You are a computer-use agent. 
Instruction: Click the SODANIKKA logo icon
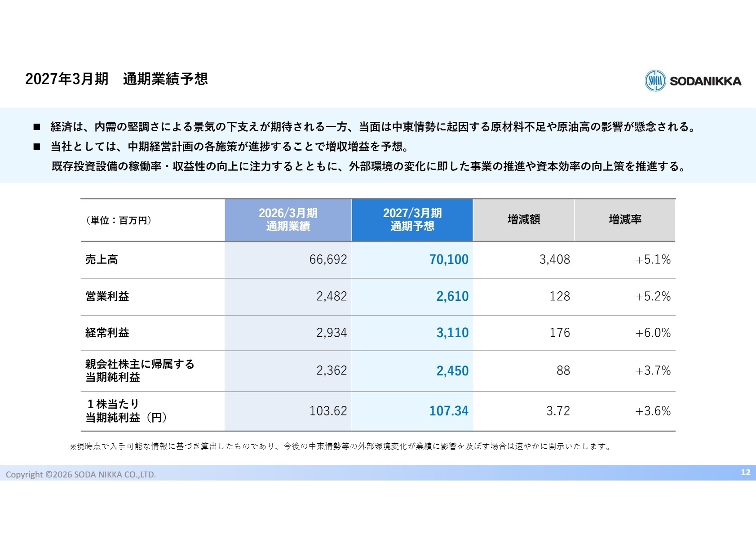pos(655,81)
